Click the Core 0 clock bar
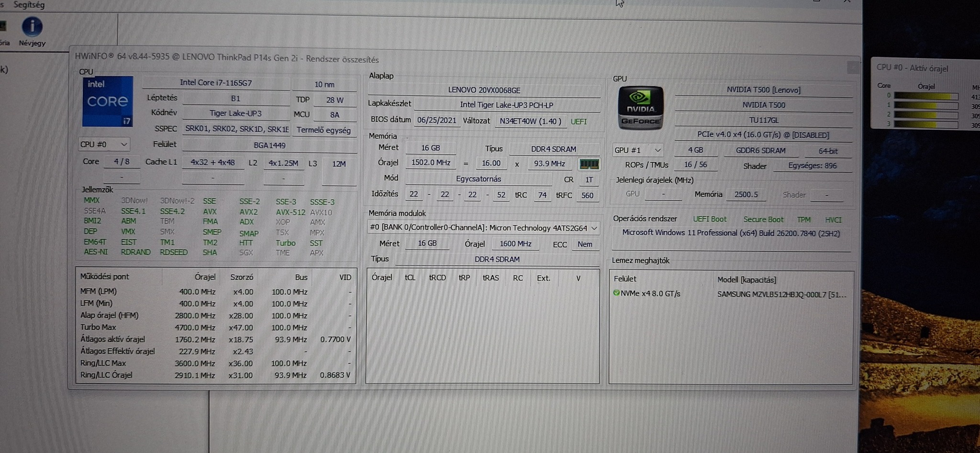The width and height of the screenshot is (980, 453). (x=926, y=96)
